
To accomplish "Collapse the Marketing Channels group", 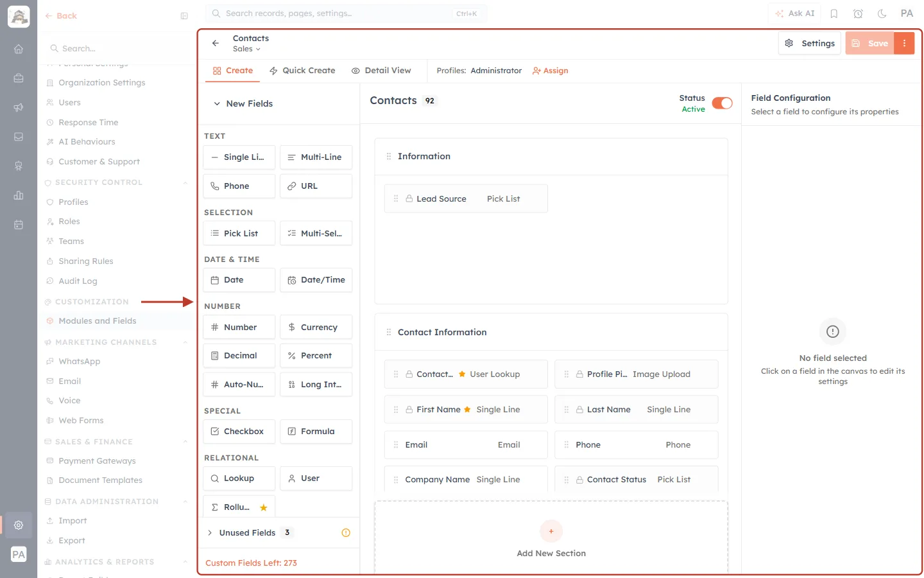I will [185, 342].
